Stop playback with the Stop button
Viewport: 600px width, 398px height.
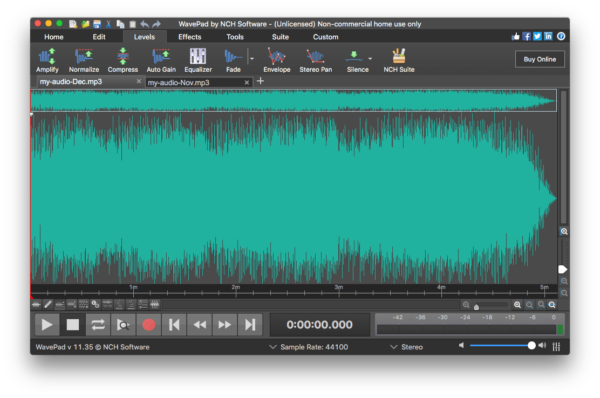tap(72, 325)
